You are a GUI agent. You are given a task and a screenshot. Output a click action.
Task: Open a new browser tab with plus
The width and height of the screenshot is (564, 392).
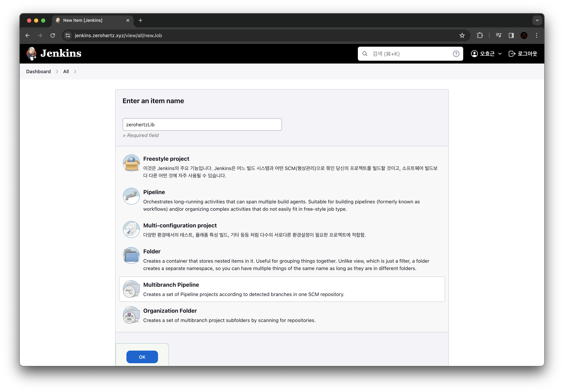coord(140,20)
